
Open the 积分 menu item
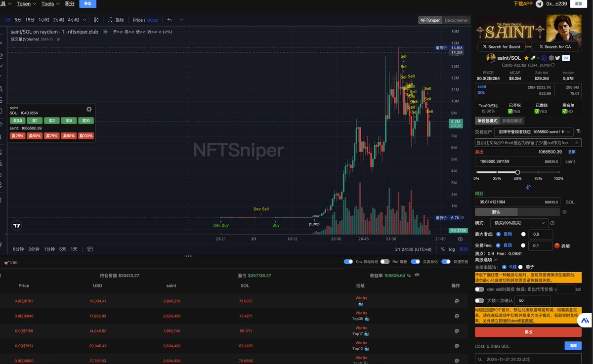pos(70,3)
